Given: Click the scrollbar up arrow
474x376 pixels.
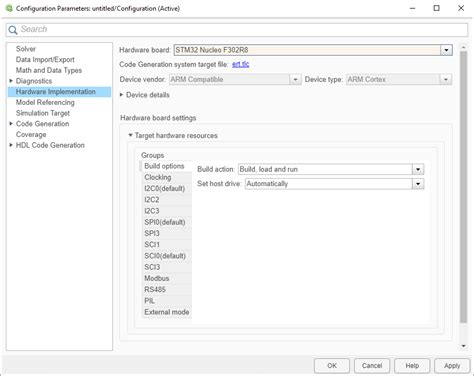Looking at the screenshot, I should tap(463, 47).
